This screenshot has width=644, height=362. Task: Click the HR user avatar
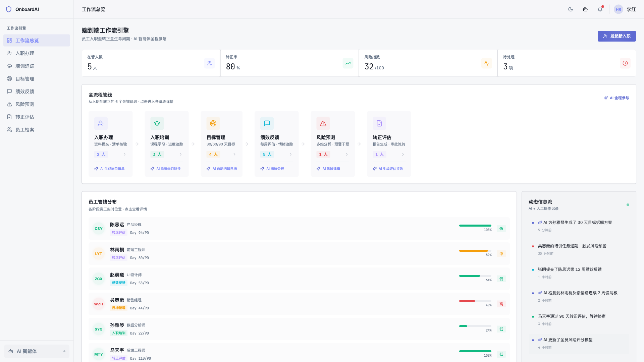coord(618,9)
